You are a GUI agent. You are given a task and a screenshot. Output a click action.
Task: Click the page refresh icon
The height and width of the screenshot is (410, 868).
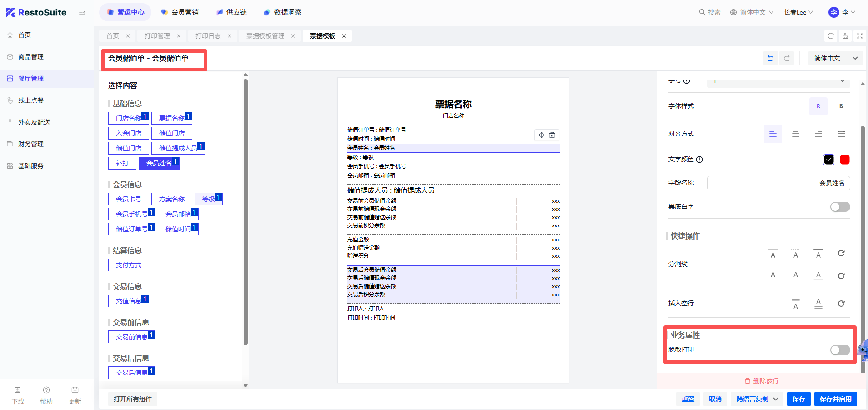coord(831,36)
